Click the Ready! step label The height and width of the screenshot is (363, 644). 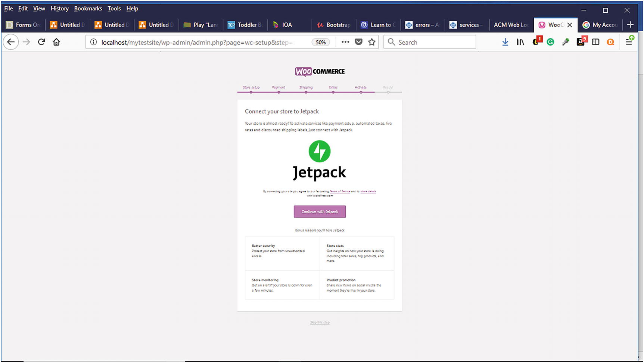pos(388,87)
